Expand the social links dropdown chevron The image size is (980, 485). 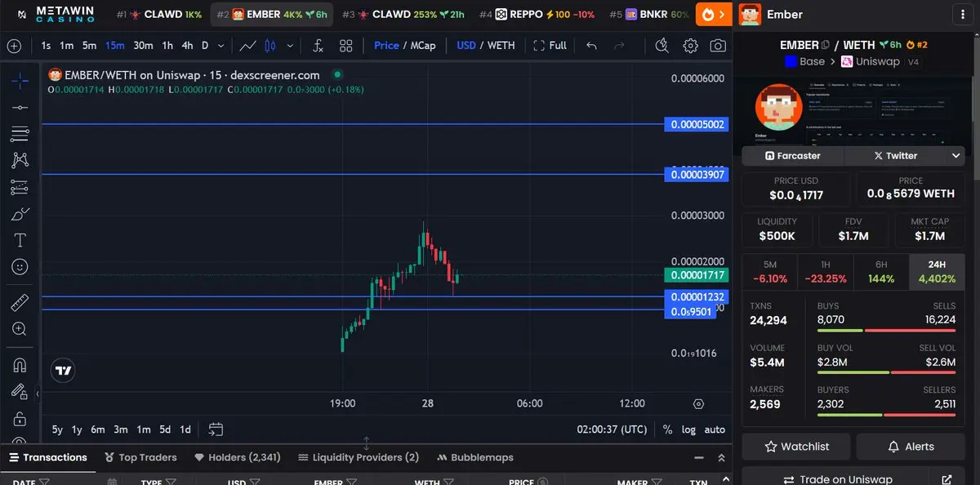click(956, 155)
